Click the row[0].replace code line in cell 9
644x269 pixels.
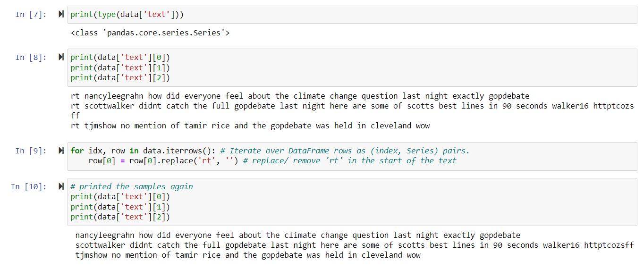[272, 161]
